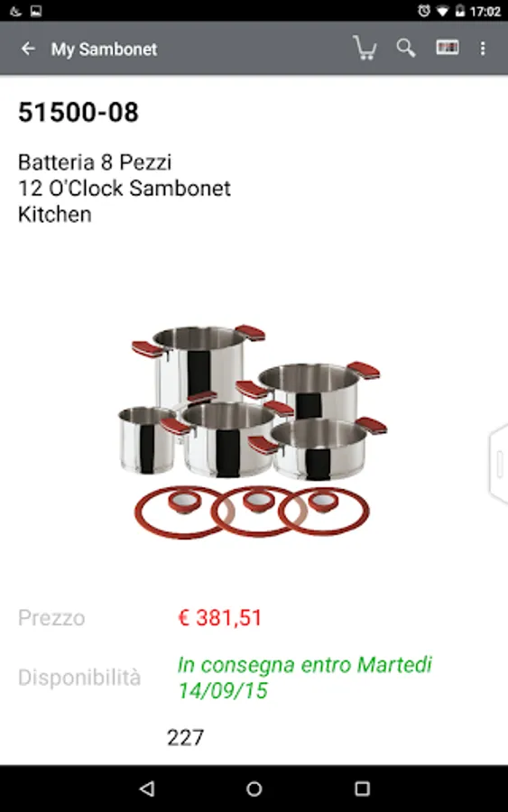Pull the side drawer handle on right

pos(498,464)
